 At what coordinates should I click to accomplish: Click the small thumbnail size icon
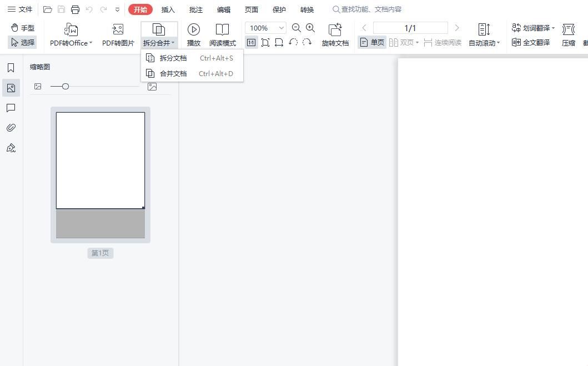point(38,86)
